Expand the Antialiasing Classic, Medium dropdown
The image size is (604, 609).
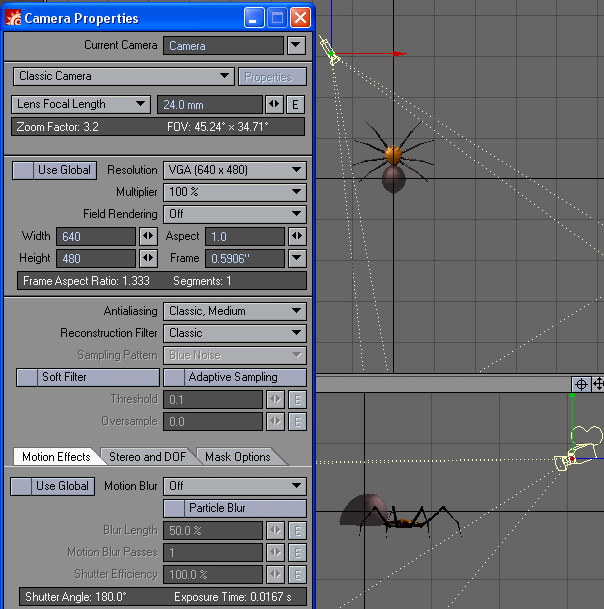click(234, 311)
